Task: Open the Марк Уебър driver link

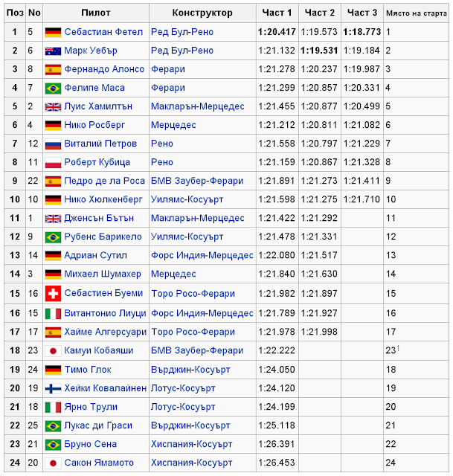Action: [91, 51]
